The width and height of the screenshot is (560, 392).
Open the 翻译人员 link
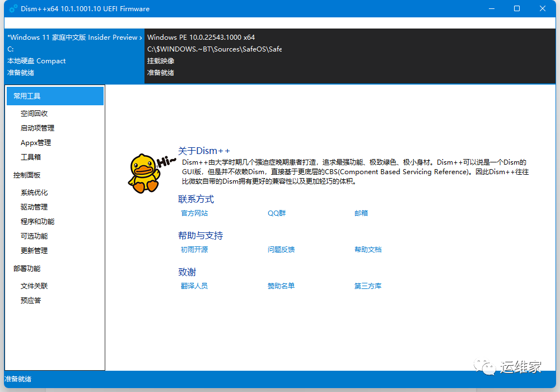[x=194, y=286]
